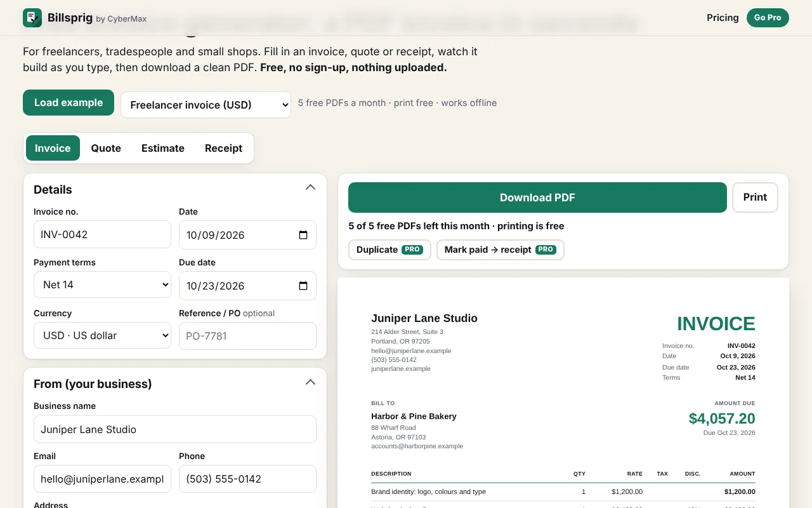This screenshot has width=812, height=508.
Task: Switch to the Receipt tab
Action: [x=223, y=148]
